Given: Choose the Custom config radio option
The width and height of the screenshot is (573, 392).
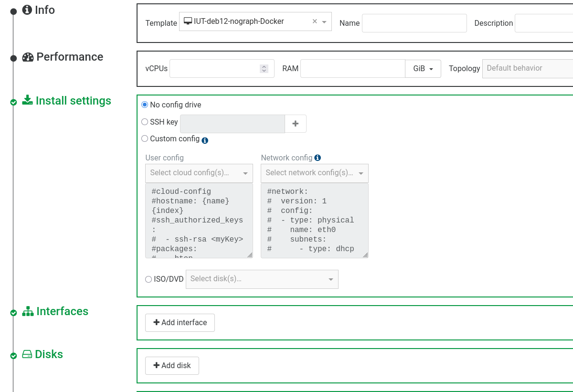Looking at the screenshot, I should pos(145,138).
